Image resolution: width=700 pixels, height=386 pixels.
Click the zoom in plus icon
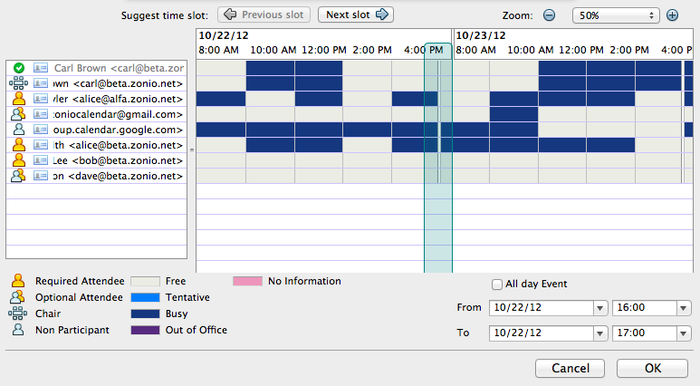click(672, 15)
